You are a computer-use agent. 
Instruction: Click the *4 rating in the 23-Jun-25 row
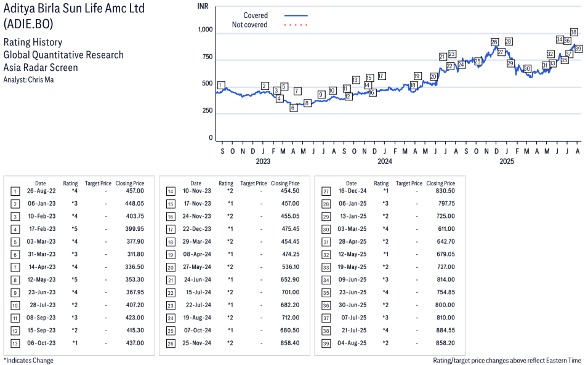(x=385, y=292)
